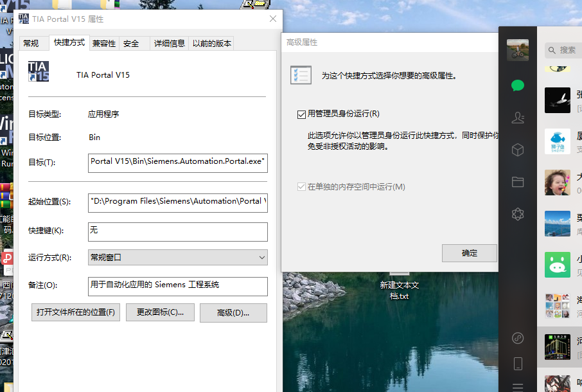The width and height of the screenshot is (582, 392).
Task: Open WeChat Contacts from the sidebar
Action: (x=518, y=118)
